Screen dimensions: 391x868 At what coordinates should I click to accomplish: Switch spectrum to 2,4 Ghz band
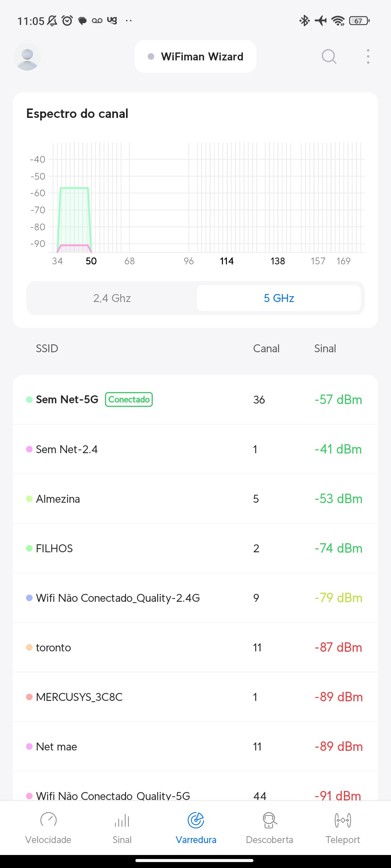(112, 298)
